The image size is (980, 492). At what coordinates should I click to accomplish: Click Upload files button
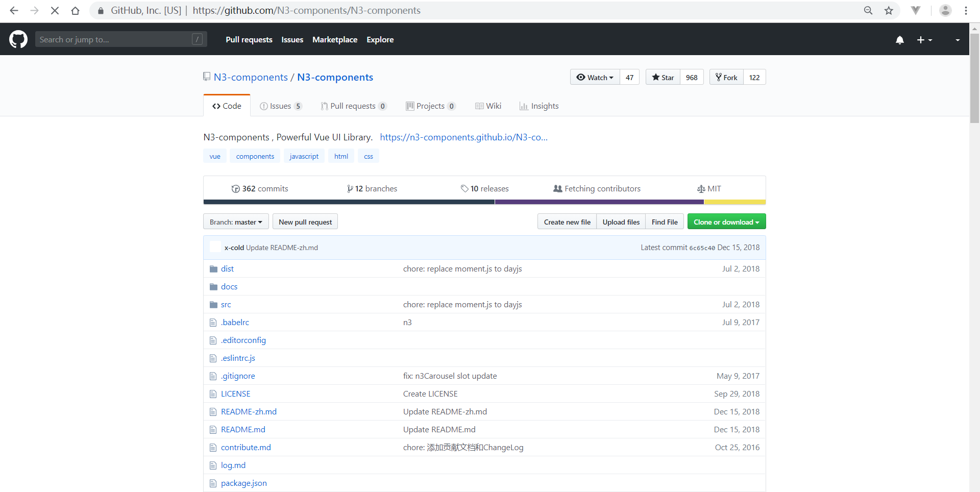tap(621, 222)
